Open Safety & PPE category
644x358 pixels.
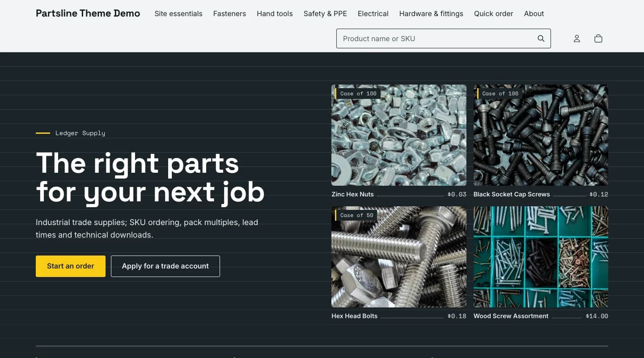coord(325,13)
